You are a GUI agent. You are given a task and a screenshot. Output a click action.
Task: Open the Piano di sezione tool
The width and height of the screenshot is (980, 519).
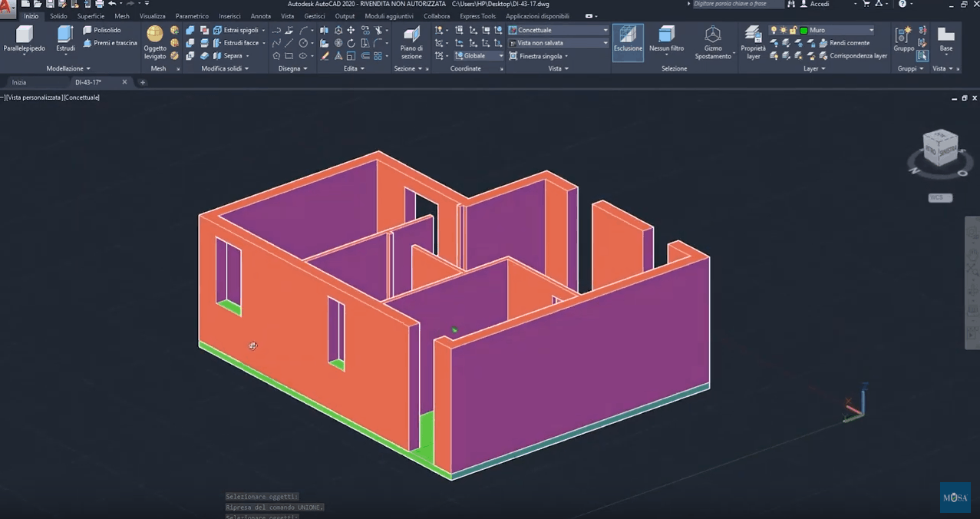(x=411, y=42)
